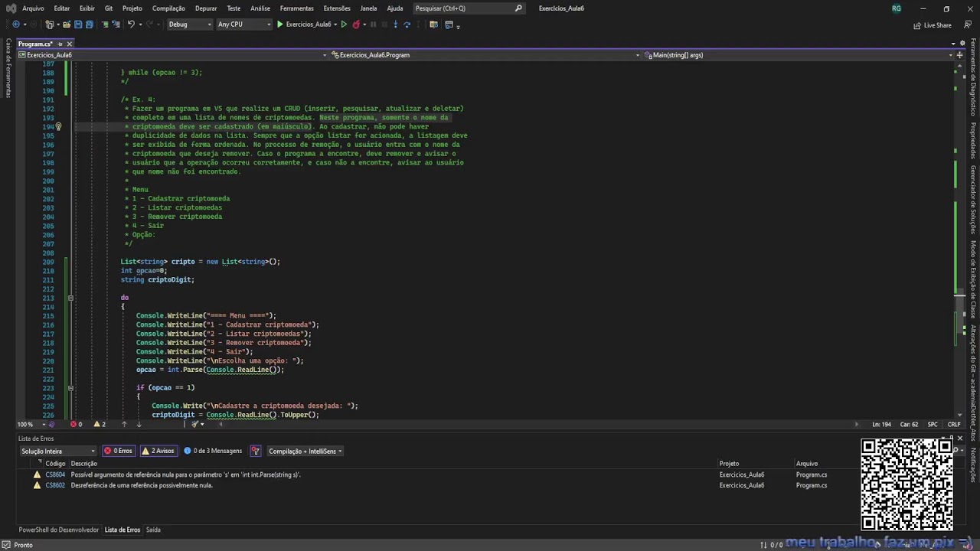Click the code cleanup broom icon
Screen dimensions: 980x551
195,424
